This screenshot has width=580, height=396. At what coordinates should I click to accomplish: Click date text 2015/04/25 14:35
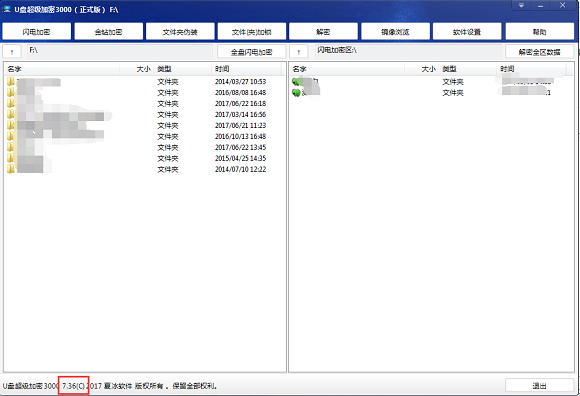(x=240, y=158)
